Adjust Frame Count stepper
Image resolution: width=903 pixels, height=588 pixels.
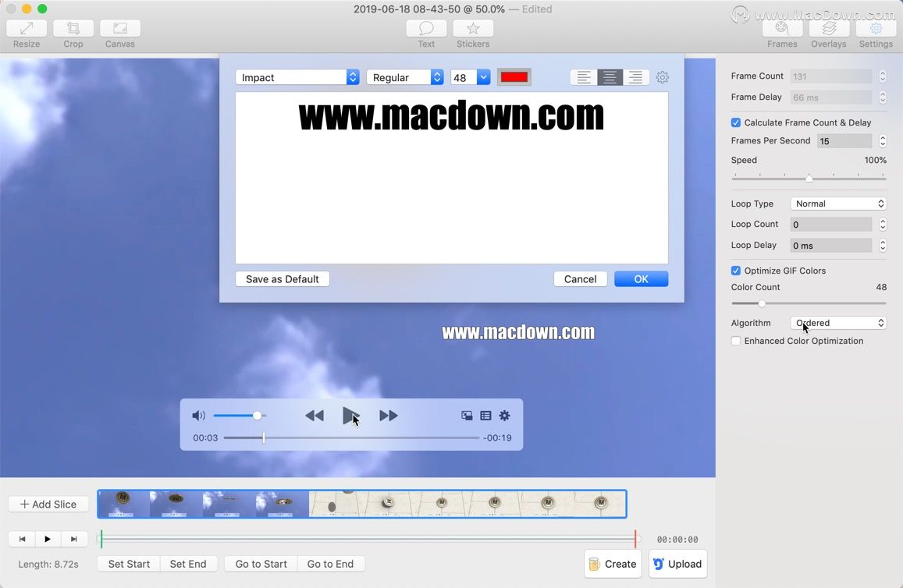(882, 76)
